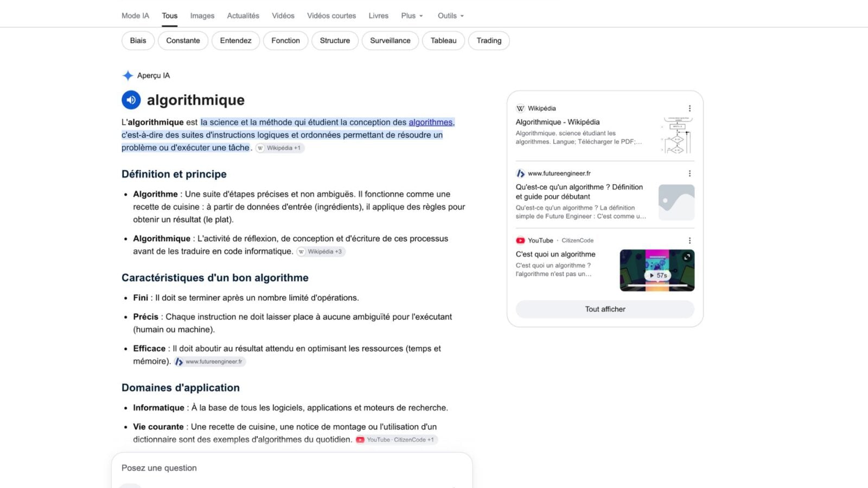
Task: Click the CitizenCode channel name
Action: tap(577, 241)
